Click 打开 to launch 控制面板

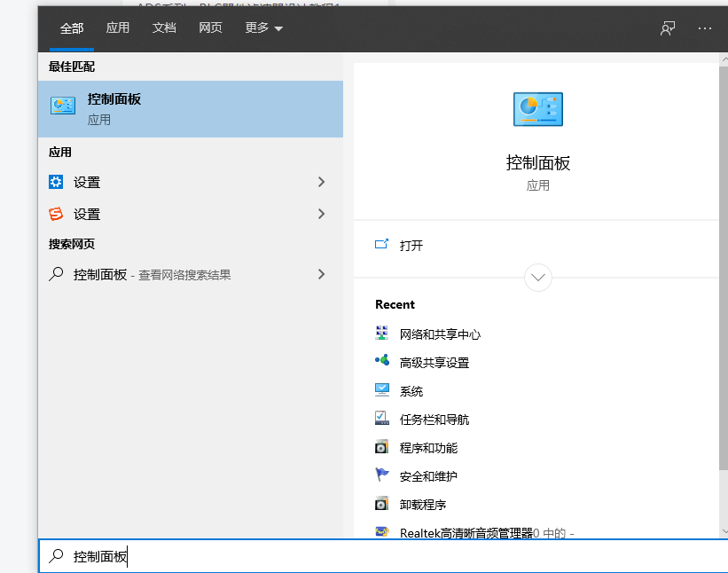pyautogui.click(x=411, y=245)
